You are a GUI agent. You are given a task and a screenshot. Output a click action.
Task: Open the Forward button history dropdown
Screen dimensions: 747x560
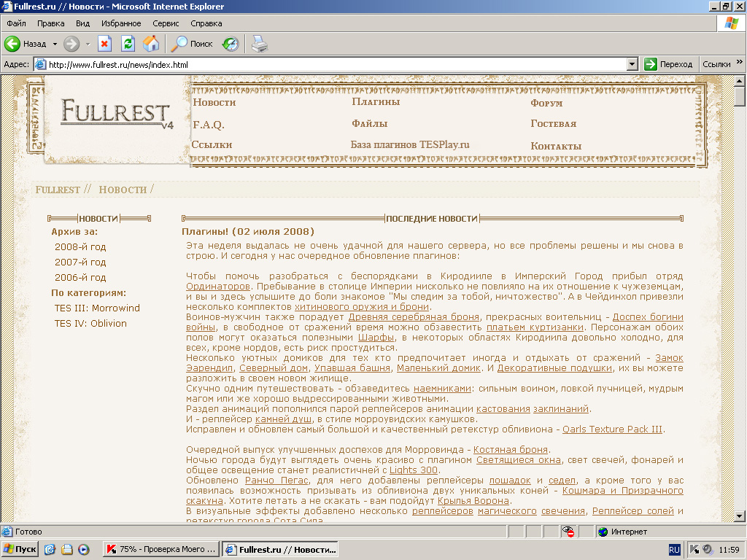tap(88, 44)
